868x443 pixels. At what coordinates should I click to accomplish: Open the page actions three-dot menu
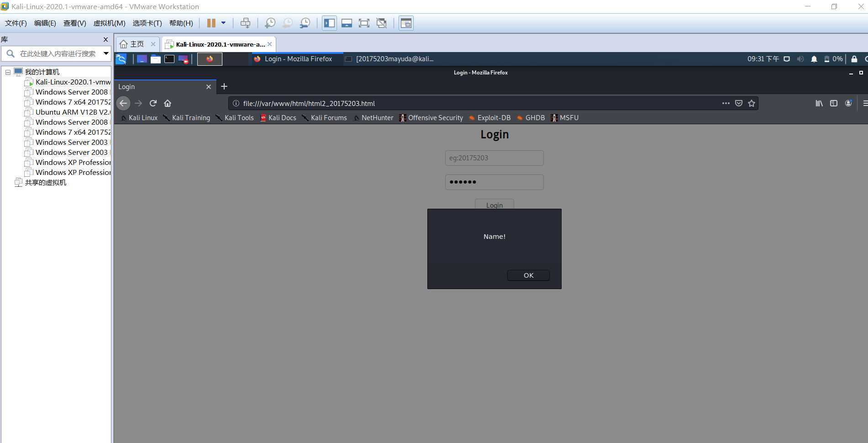point(726,103)
